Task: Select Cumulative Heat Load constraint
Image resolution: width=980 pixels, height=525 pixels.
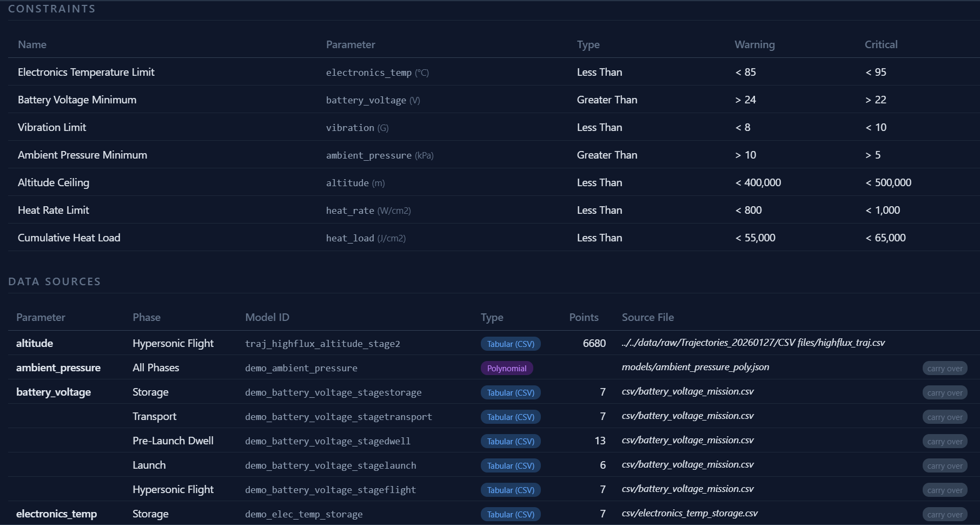Action: [69, 238]
